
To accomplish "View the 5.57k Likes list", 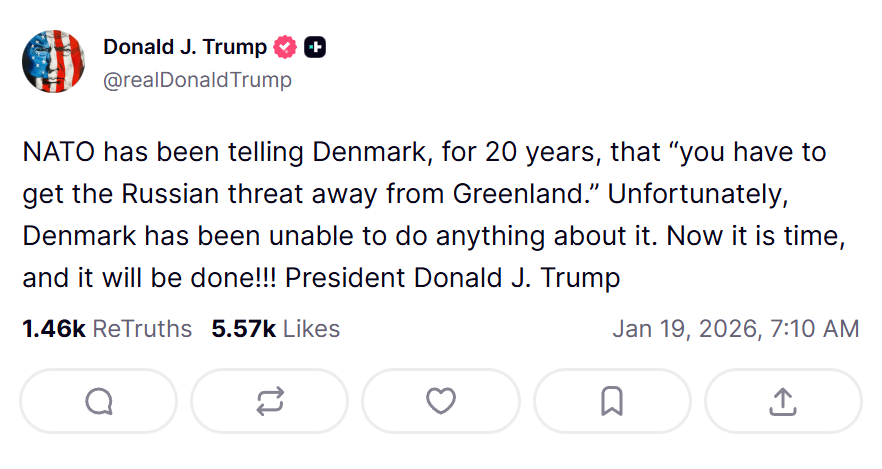I will (275, 329).
